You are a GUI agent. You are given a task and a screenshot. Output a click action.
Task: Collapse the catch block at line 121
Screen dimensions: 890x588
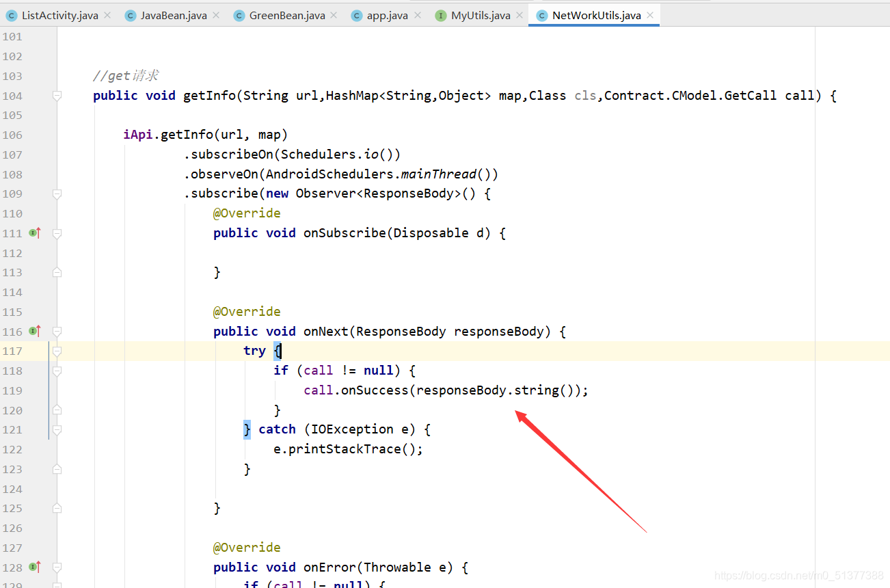pyautogui.click(x=57, y=429)
